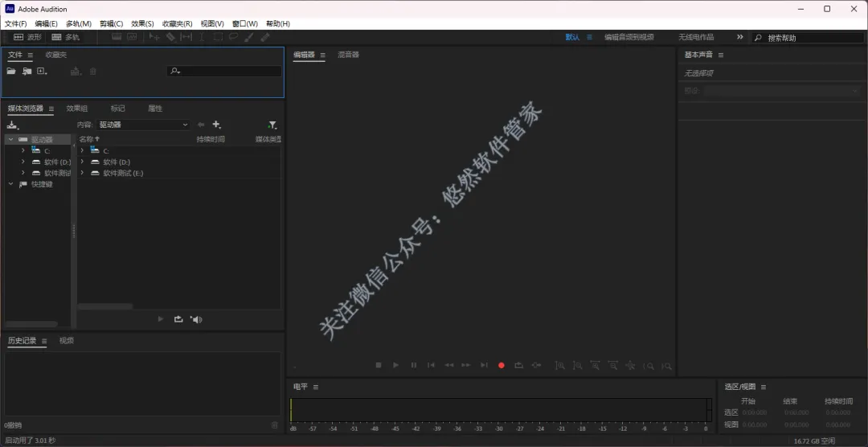The width and height of the screenshot is (868, 447).
Task: Click the New File icon in Files panel
Action: (42, 71)
